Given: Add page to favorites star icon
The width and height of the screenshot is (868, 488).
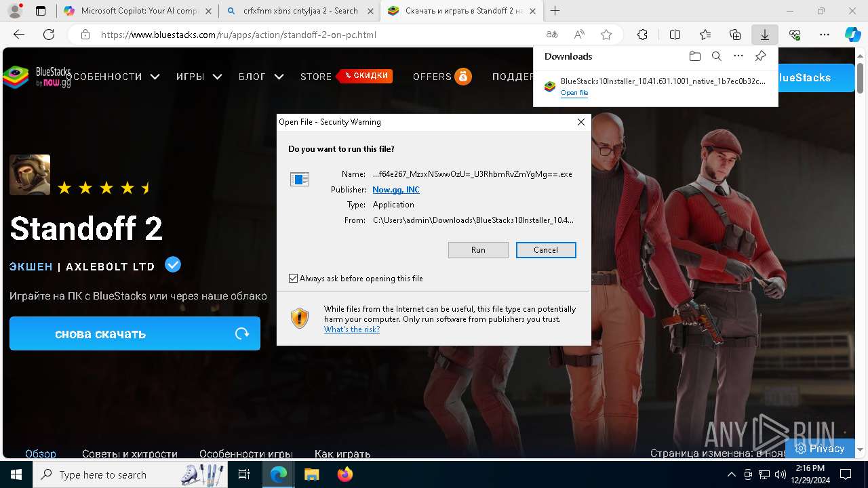Looking at the screenshot, I should pos(606,35).
